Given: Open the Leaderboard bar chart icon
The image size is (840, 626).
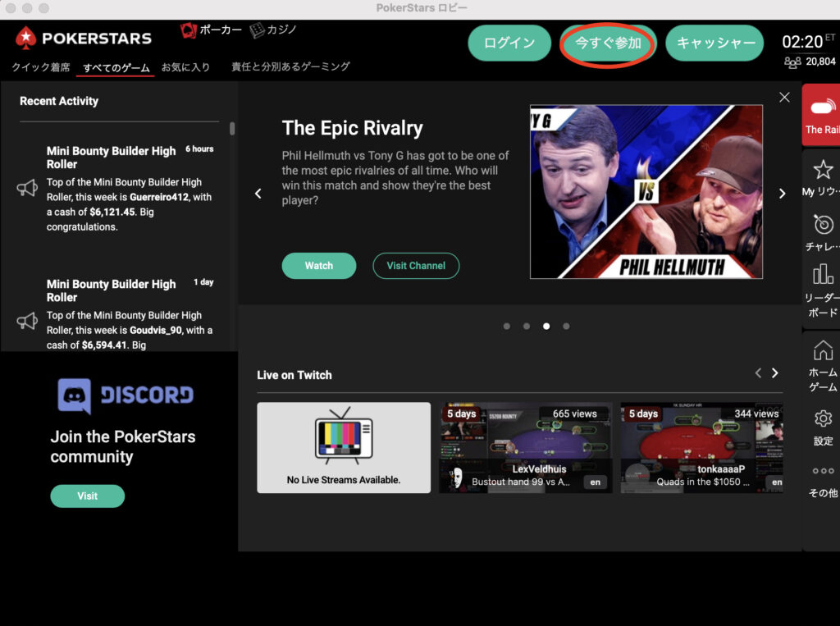Looking at the screenshot, I should pos(822,275).
